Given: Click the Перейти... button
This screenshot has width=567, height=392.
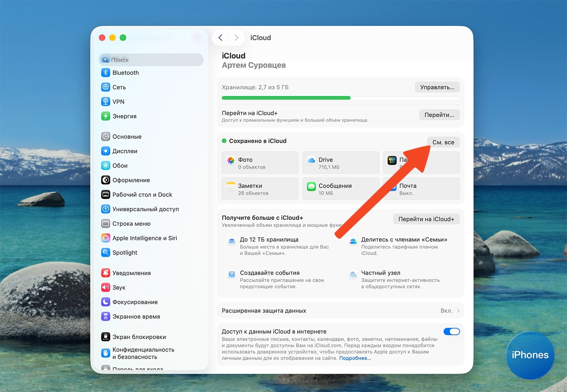Looking at the screenshot, I should click(x=439, y=115).
